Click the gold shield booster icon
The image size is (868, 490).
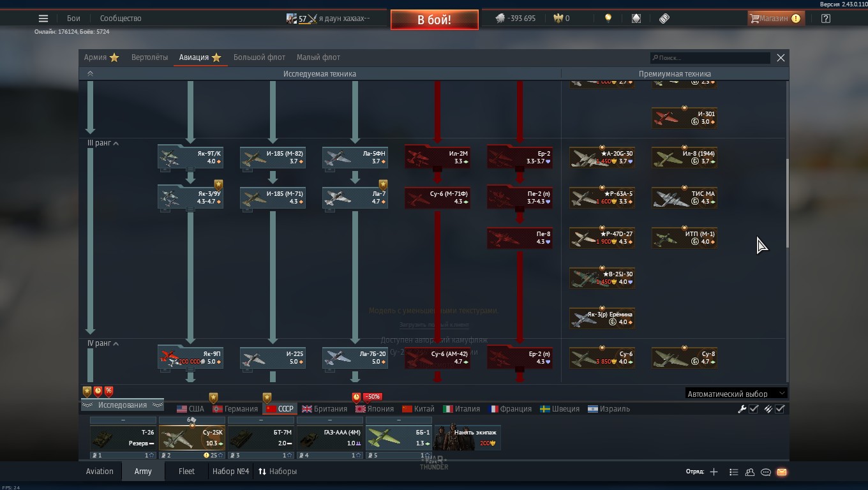coord(87,391)
